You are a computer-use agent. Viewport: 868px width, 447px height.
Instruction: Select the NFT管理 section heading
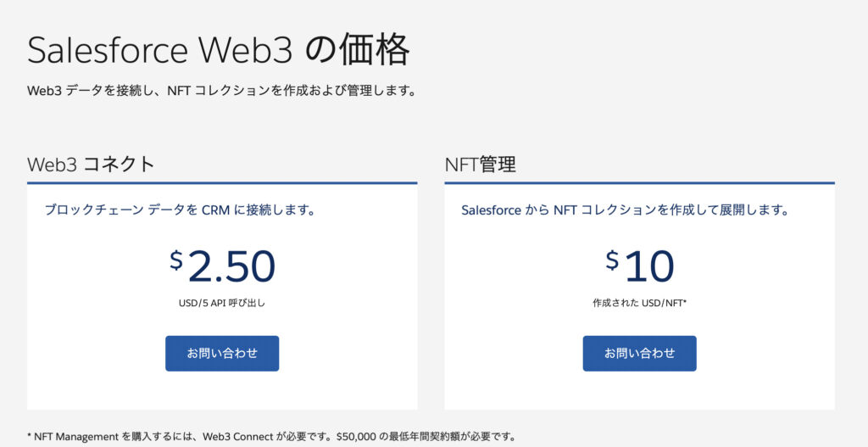[480, 165]
